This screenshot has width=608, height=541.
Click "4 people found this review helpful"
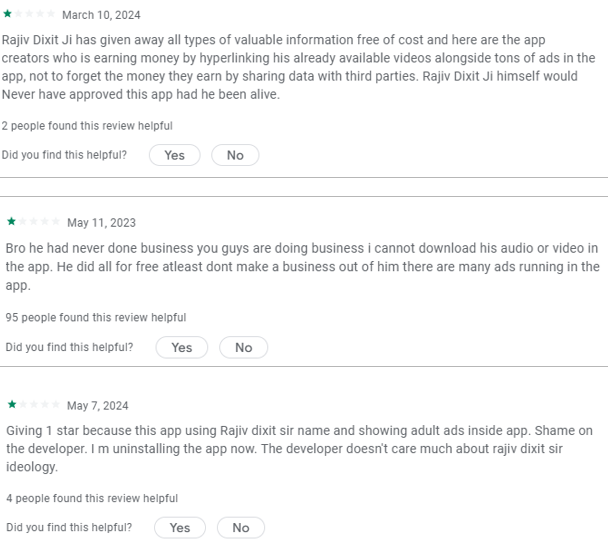tap(92, 498)
